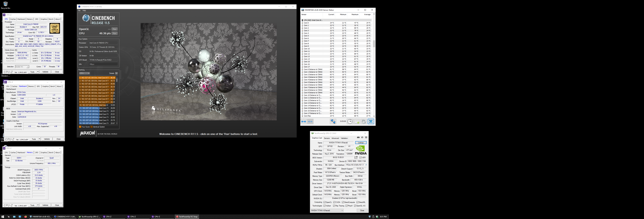
Task: Click HWiNFO blue X close sensors icon
Action: (371, 121)
